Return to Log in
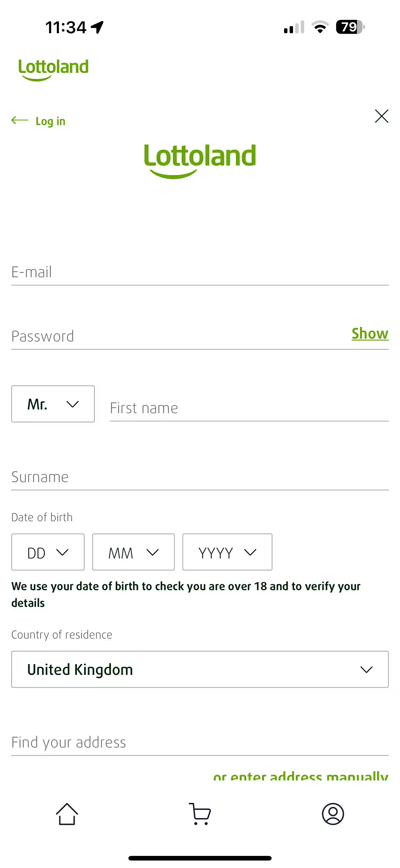The height and width of the screenshot is (868, 400). [x=50, y=121]
